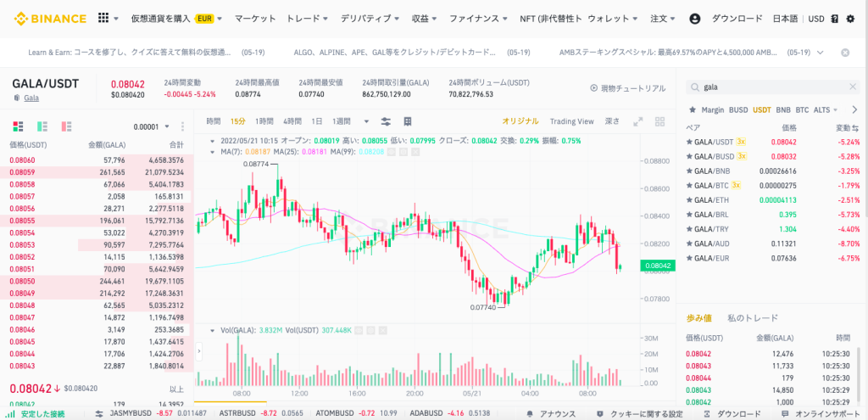Open the user account profile icon
The image size is (868, 420).
695,18
